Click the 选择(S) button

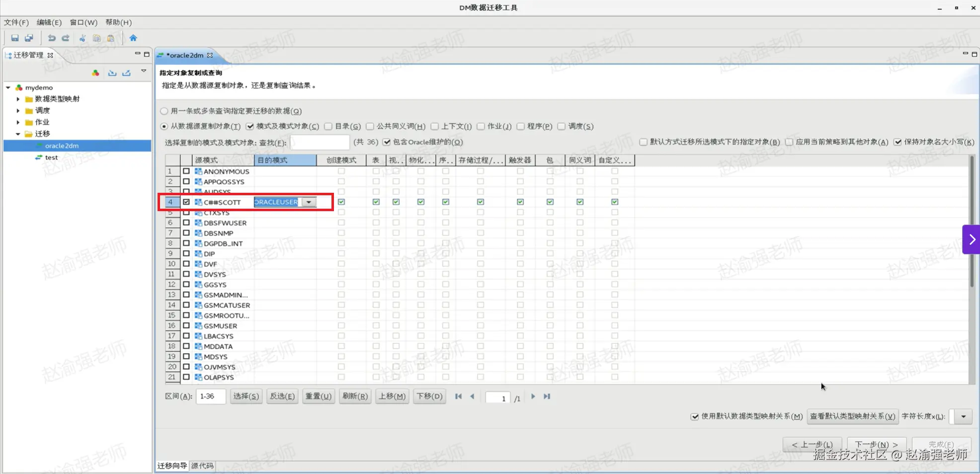246,396
